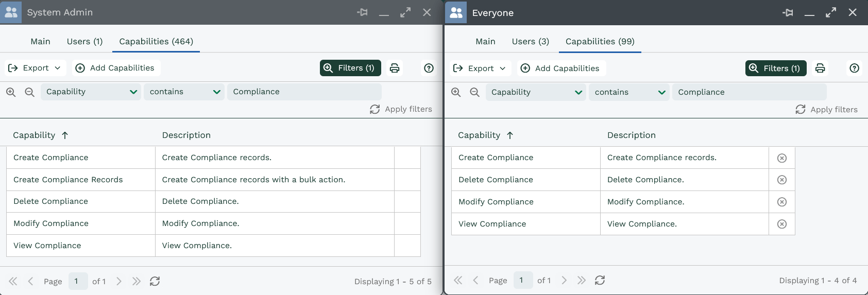This screenshot has width=868, height=295.
Task: Click remove filter magnifier icon in System Admin
Action: click(x=30, y=92)
